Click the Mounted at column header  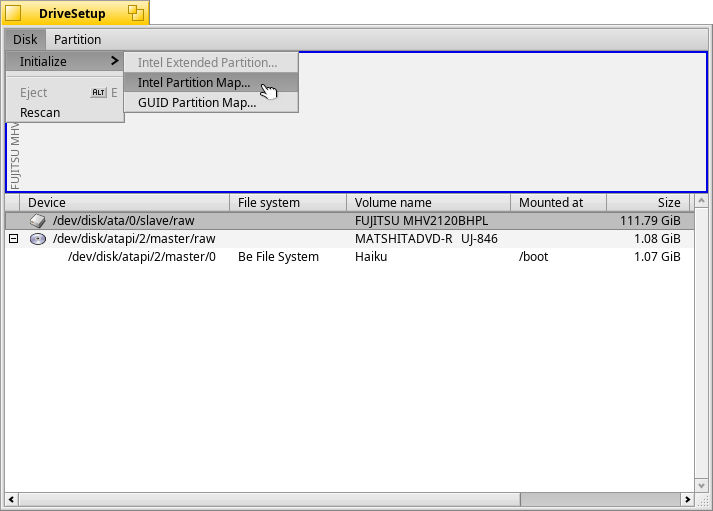557,203
